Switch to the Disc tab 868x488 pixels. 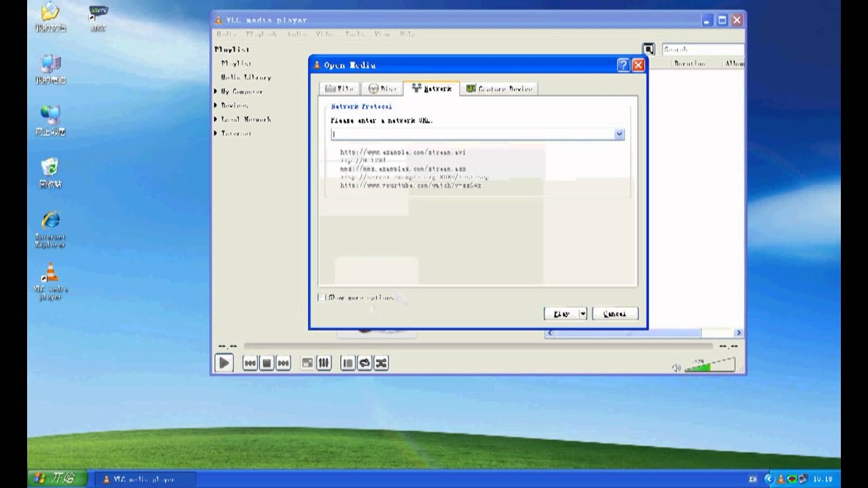[382, 89]
